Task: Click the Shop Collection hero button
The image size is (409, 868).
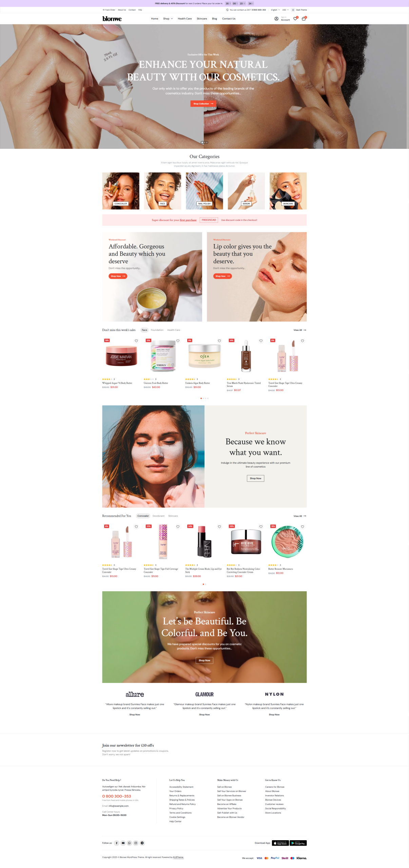Action: (x=203, y=103)
